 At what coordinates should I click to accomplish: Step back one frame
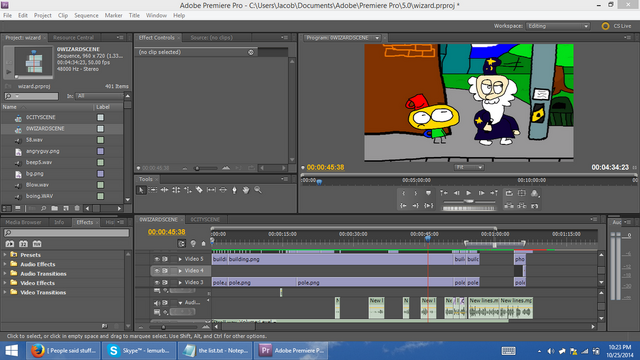pyautogui.click(x=456, y=193)
